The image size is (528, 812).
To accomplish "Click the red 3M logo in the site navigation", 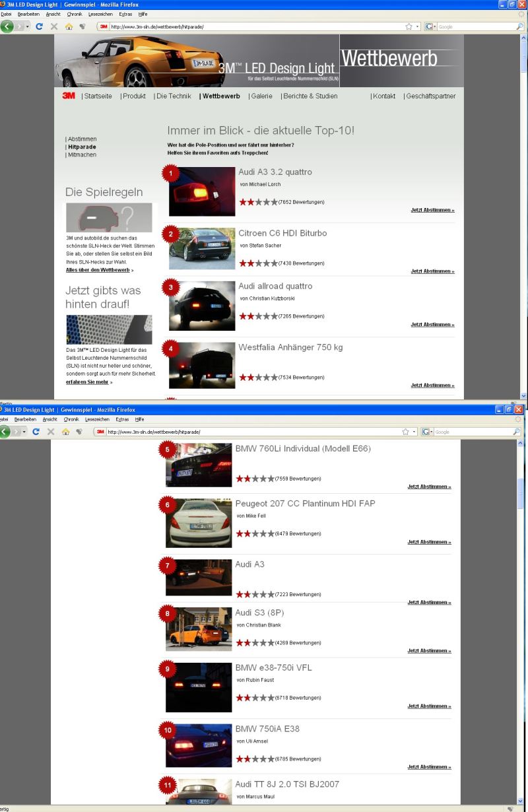I will (x=68, y=96).
